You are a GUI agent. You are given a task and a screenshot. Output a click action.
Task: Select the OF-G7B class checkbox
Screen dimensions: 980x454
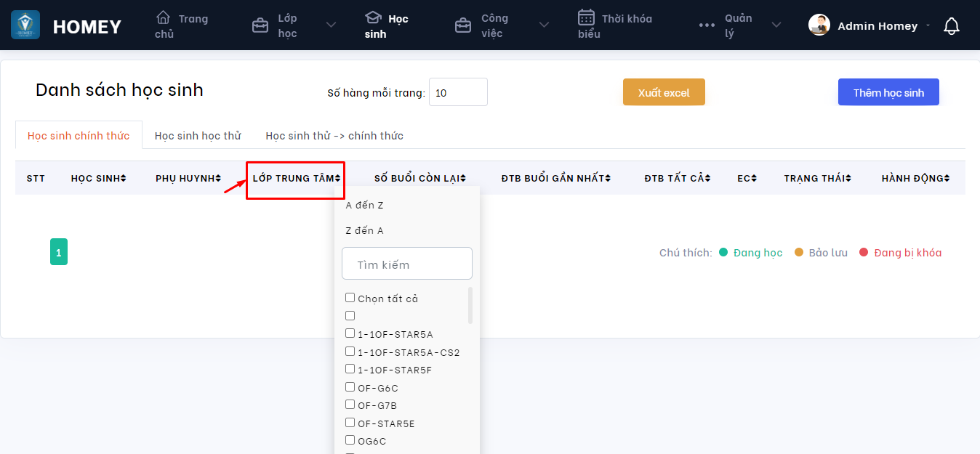coord(350,405)
